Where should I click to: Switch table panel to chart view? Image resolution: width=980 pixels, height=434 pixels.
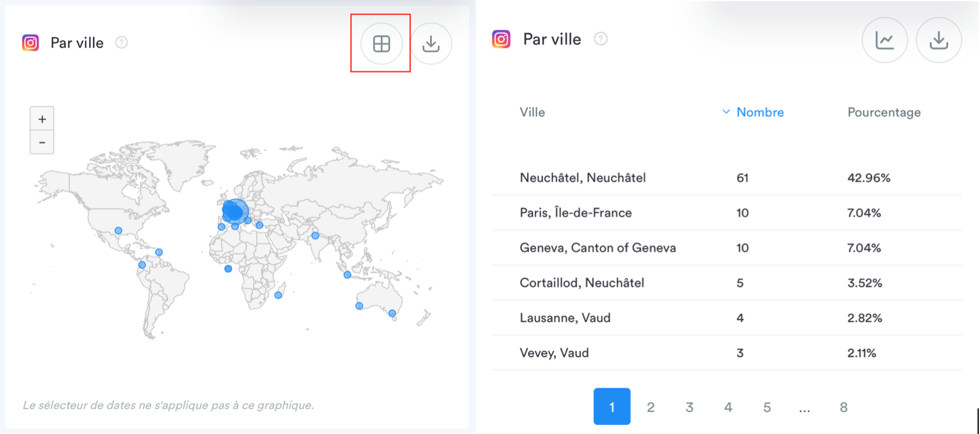tap(884, 40)
